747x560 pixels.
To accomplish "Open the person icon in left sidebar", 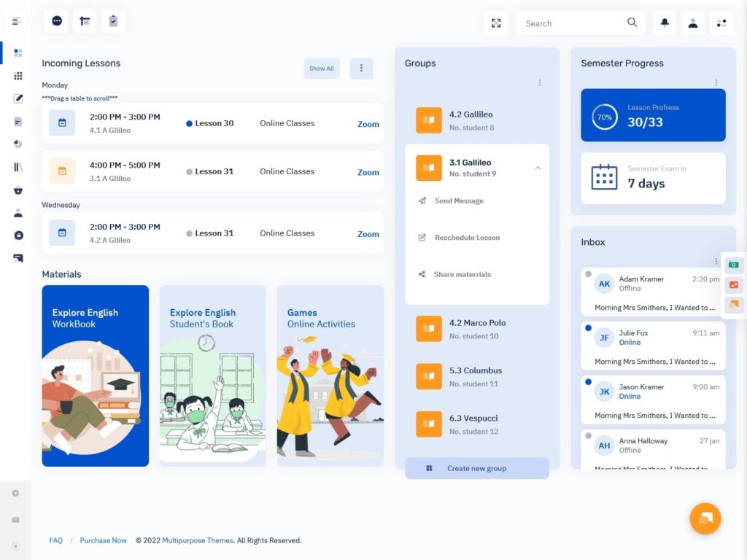I will 18,213.
